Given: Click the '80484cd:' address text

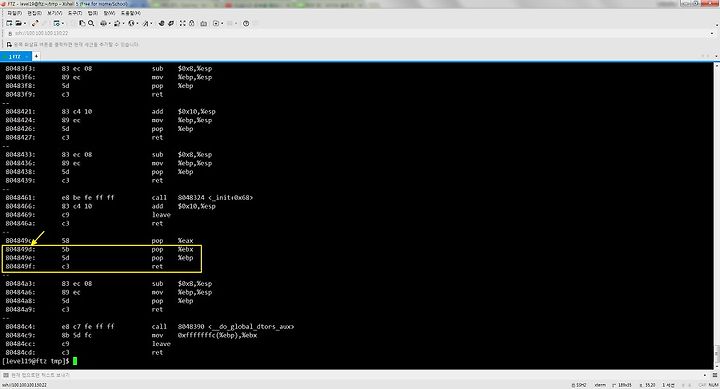Looking at the screenshot, I should 20,352.
